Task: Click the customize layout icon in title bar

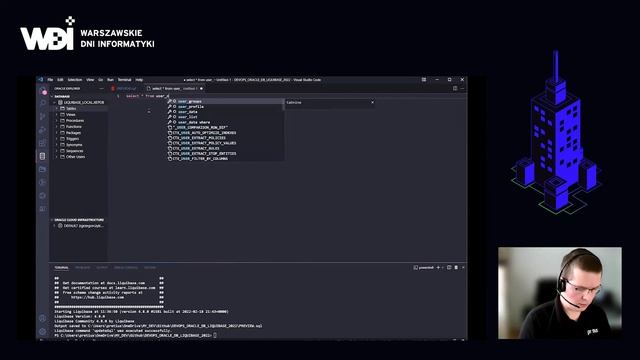Action: (424, 80)
